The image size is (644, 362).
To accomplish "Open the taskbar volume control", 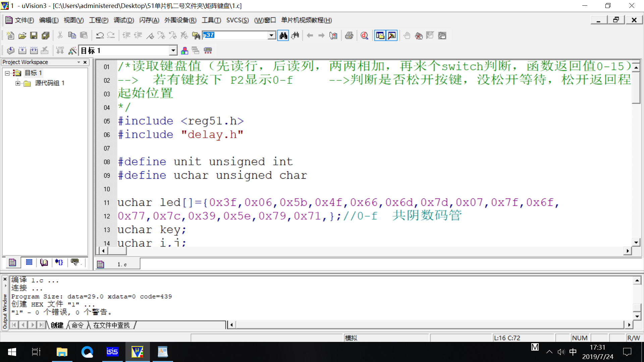I will (561, 352).
